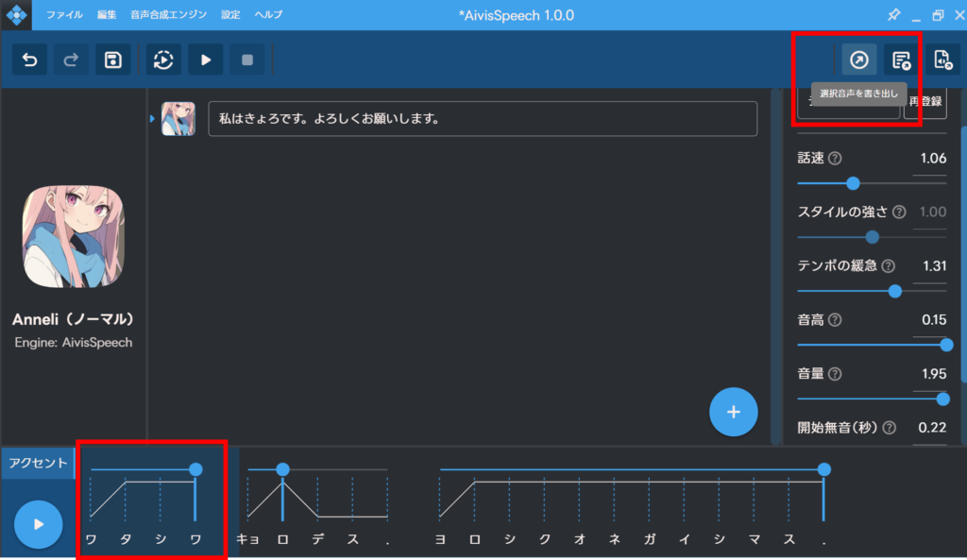967x560 pixels.
Task: Click the AivisSpeech logo in the title bar
Action: (16, 15)
